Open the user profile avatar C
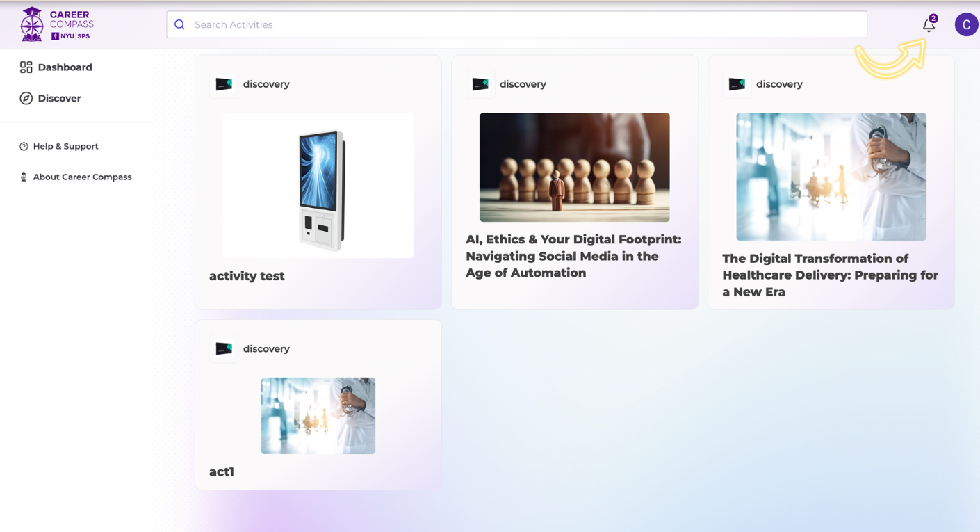 [x=966, y=24]
